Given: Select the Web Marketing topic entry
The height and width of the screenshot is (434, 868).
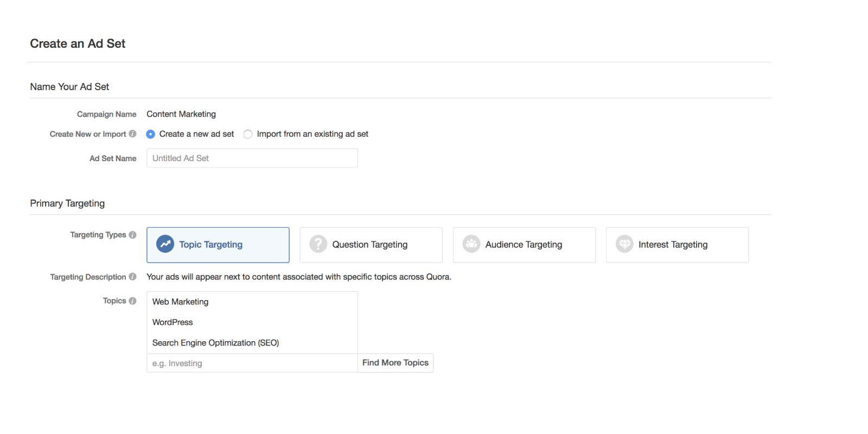Looking at the screenshot, I should pyautogui.click(x=181, y=302).
